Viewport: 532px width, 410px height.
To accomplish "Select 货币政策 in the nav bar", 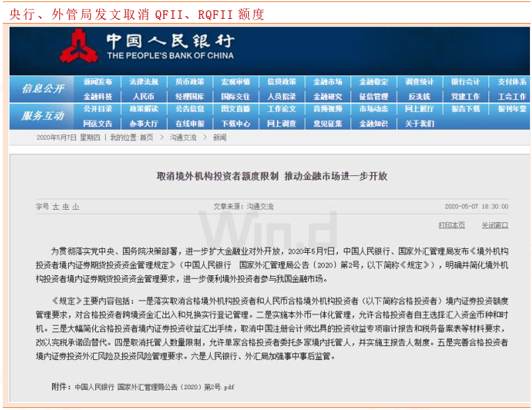I will click(190, 82).
